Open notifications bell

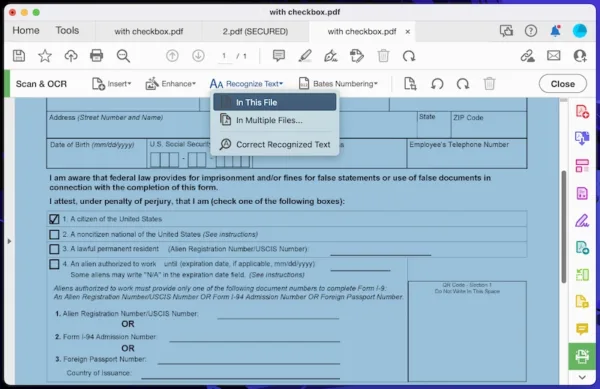click(555, 31)
